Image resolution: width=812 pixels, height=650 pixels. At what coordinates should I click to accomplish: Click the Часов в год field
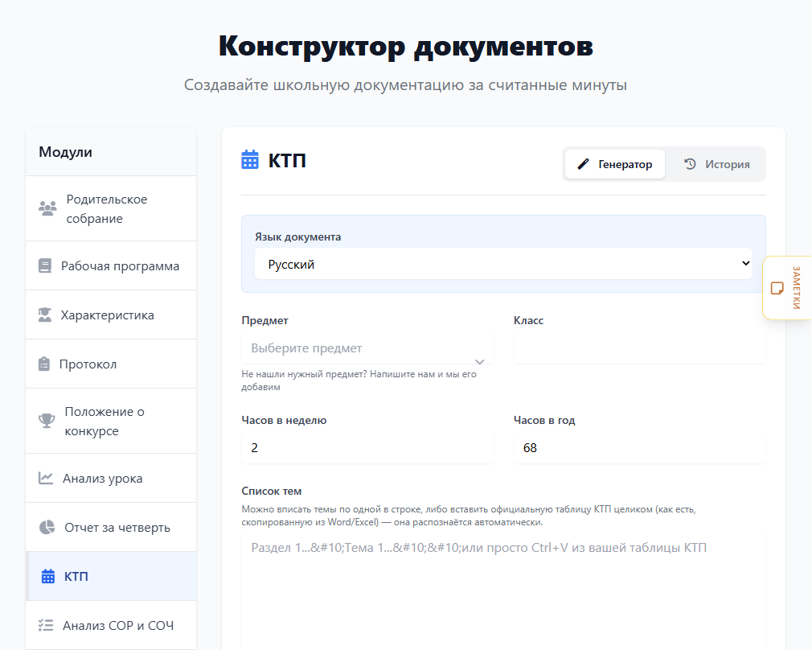(640, 448)
